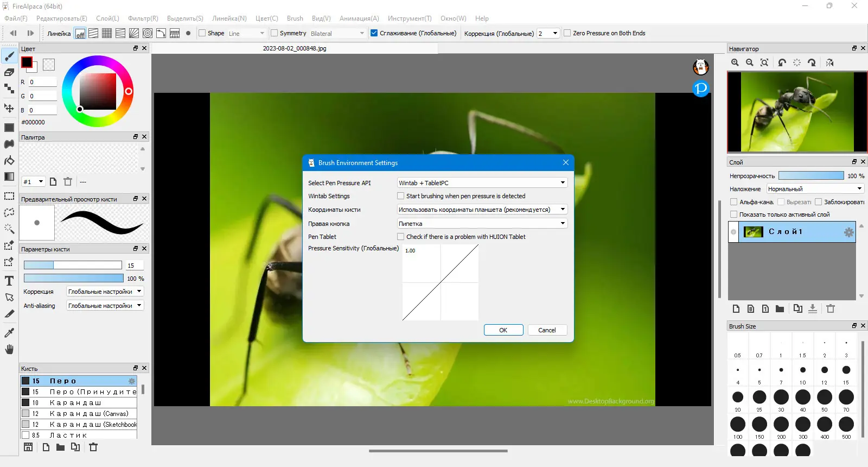Open the Anti-aliasing dropdown in Параметры кисти
868x467 pixels.
tap(105, 306)
